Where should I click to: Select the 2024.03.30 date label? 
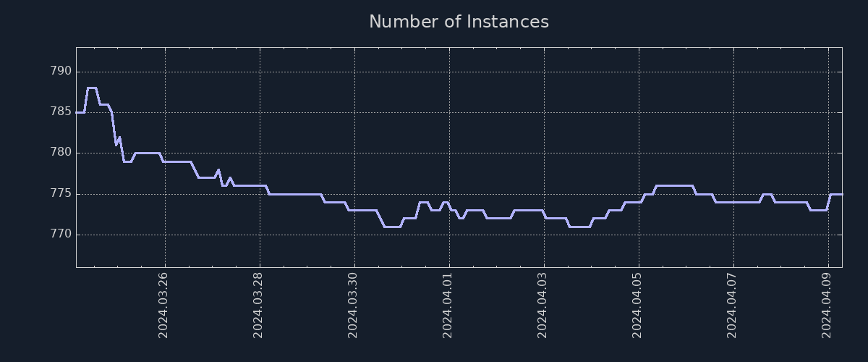(353, 305)
